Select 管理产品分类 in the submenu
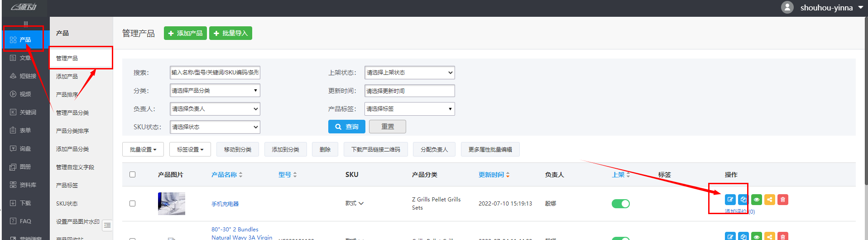Viewport: 868px width, 240px height. [72, 113]
